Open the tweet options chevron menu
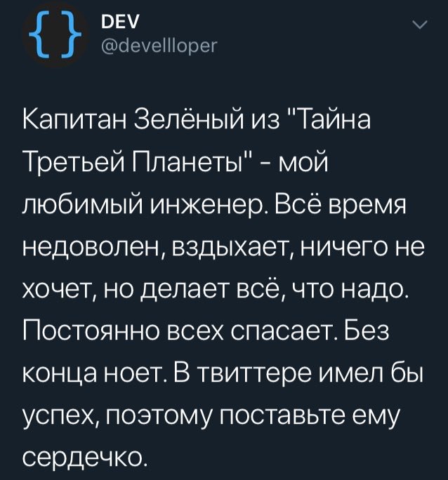This screenshot has width=448, height=480. 419,26
